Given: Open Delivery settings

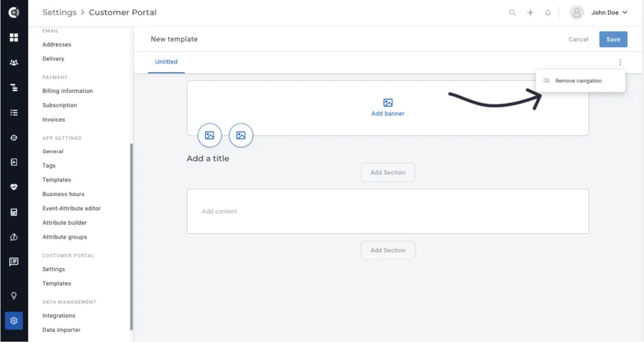Looking at the screenshot, I should point(53,58).
